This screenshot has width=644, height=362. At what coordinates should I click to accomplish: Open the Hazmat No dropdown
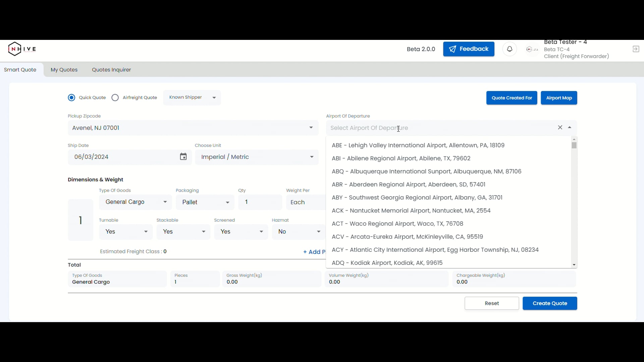coord(298,232)
